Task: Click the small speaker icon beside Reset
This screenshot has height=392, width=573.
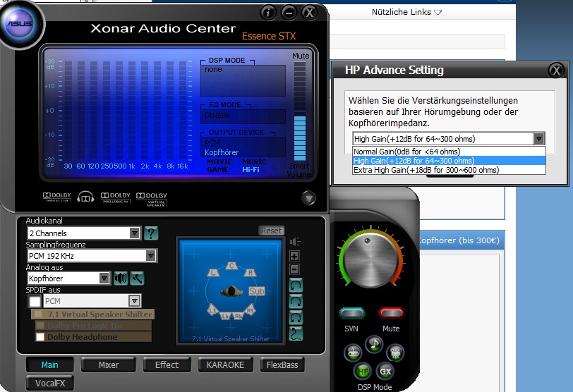Action: point(295,242)
